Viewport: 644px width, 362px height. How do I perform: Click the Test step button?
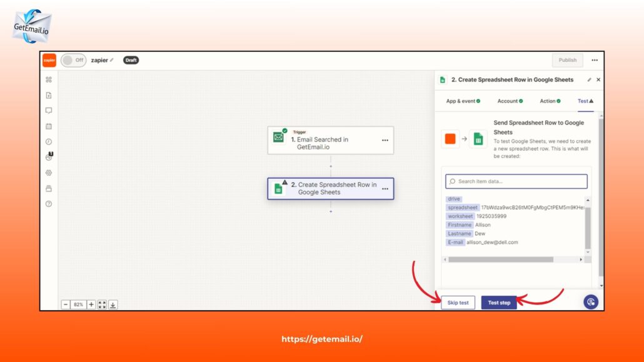pyautogui.click(x=499, y=302)
